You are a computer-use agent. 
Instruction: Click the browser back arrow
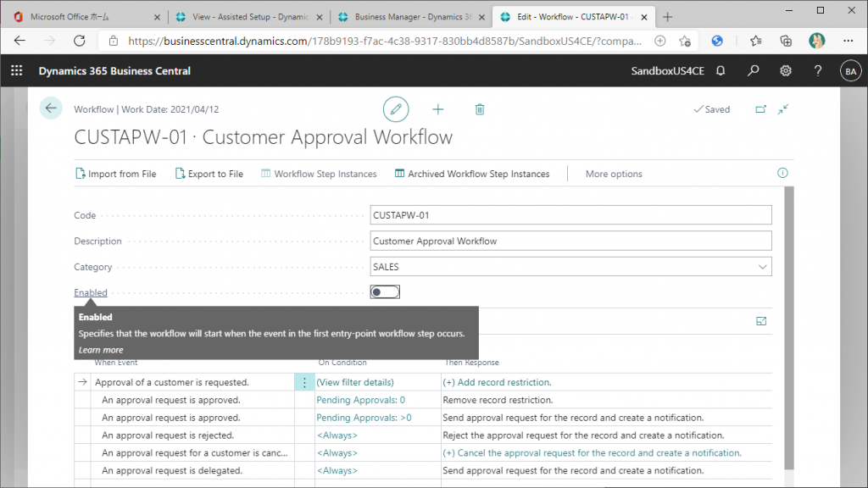coord(20,41)
